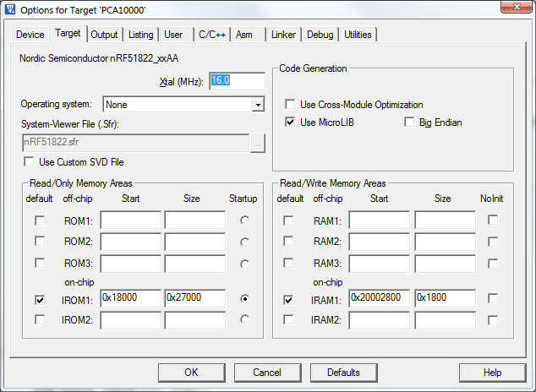Check the ROM1 default checkbox
Image resolution: width=536 pixels, height=392 pixels.
point(40,220)
